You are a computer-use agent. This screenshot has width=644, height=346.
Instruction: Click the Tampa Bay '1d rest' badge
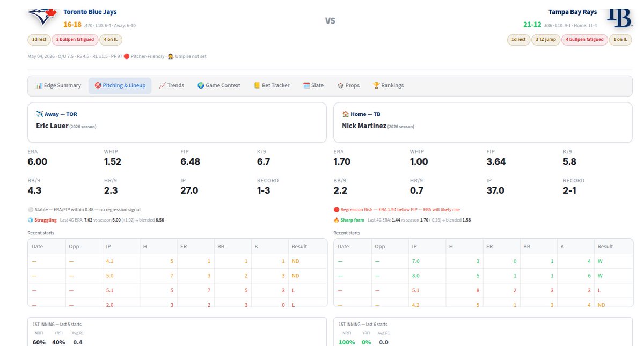[518, 39]
